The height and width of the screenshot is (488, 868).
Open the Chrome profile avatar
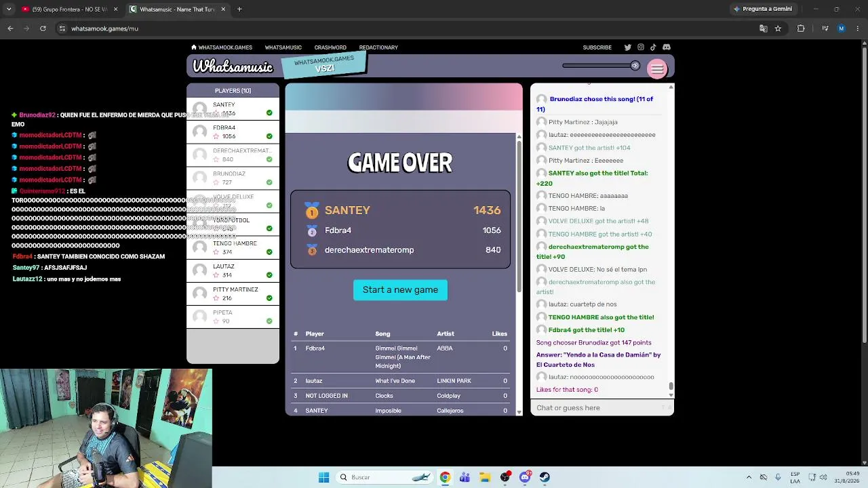[842, 28]
